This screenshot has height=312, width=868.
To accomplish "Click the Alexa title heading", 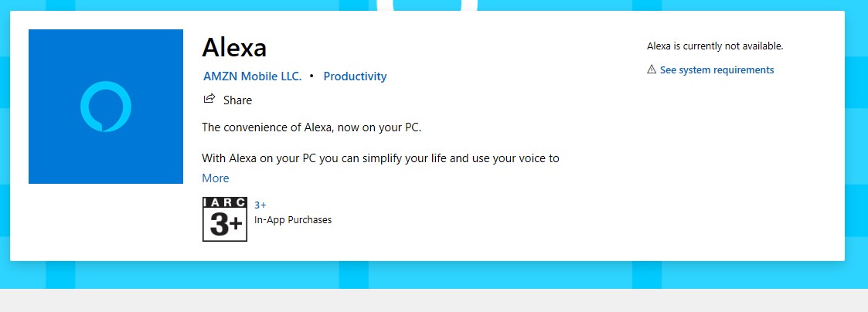I will (x=234, y=48).
